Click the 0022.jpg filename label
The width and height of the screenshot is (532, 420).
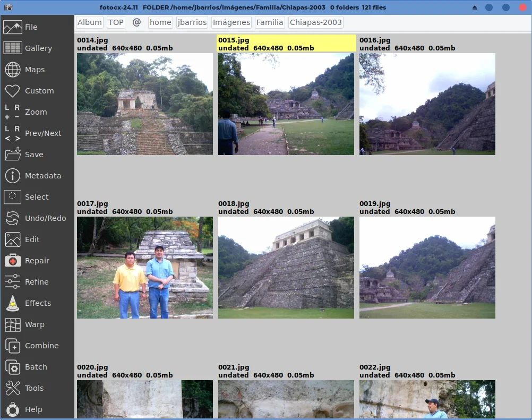coord(375,367)
